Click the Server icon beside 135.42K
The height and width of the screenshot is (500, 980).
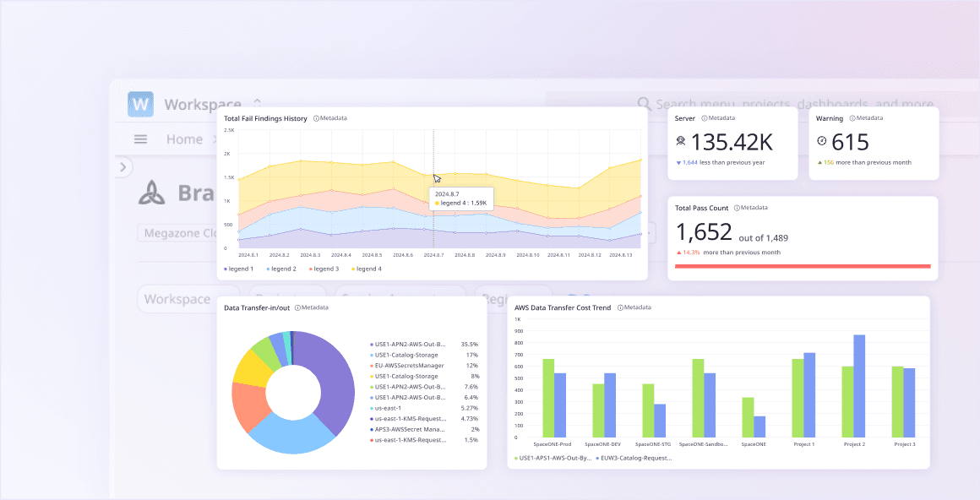point(681,142)
